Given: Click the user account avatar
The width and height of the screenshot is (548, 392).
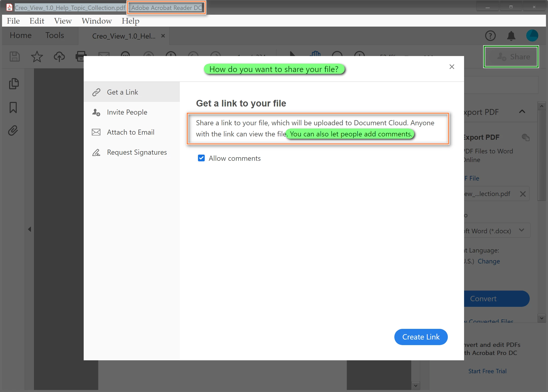Looking at the screenshot, I should click(532, 35).
